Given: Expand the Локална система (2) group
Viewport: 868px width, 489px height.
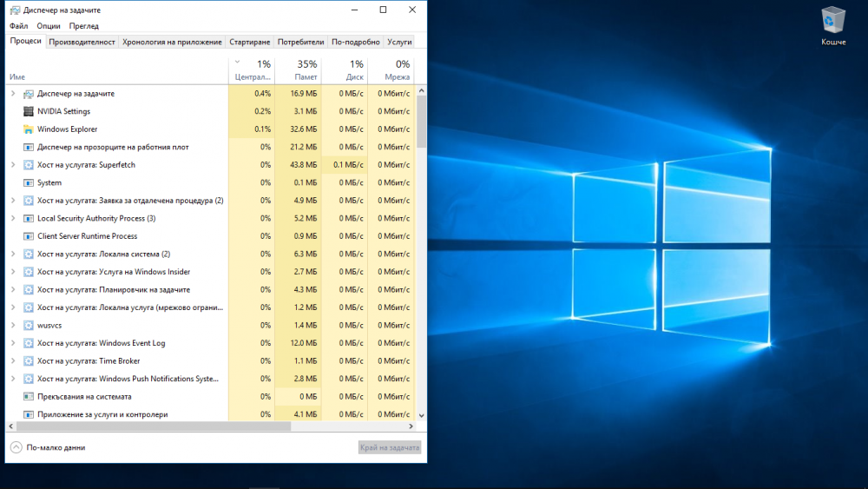Looking at the screenshot, I should (x=13, y=254).
